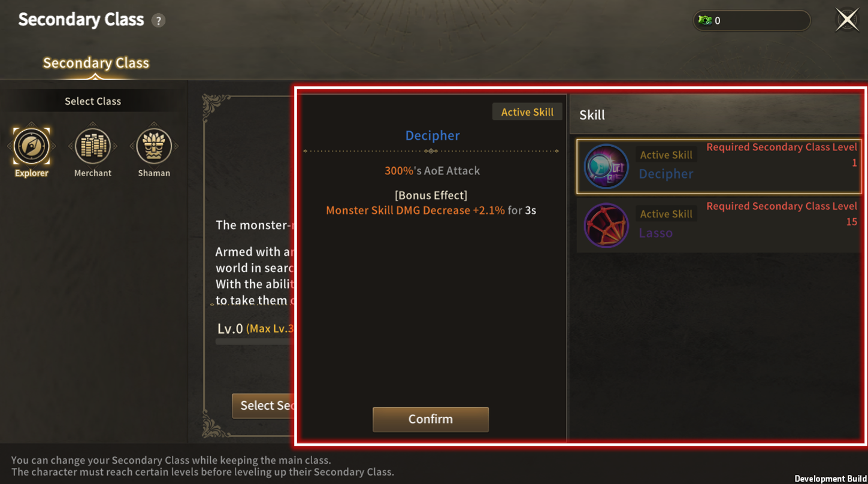Select the Lasso active skill row
Image resolution: width=868 pixels, height=484 pixels.
719,226
